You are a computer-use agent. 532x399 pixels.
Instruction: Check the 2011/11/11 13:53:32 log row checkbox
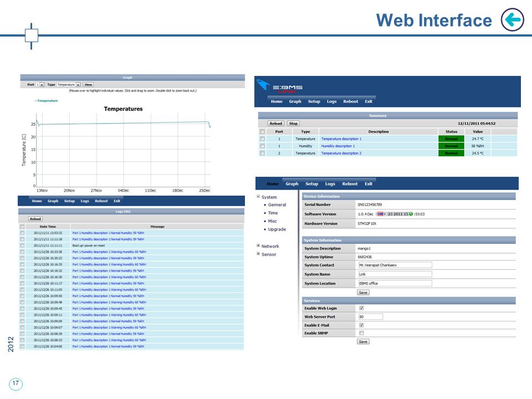coord(22,233)
